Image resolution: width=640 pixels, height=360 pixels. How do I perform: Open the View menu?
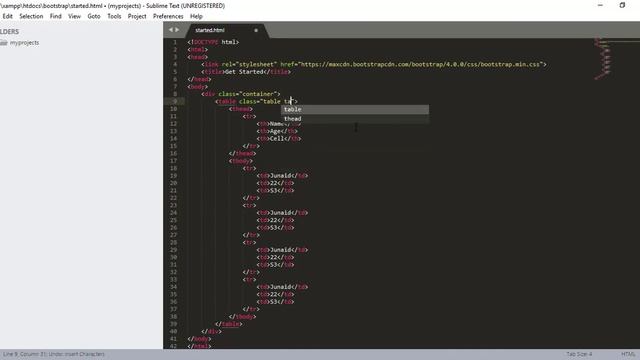pos(74,16)
